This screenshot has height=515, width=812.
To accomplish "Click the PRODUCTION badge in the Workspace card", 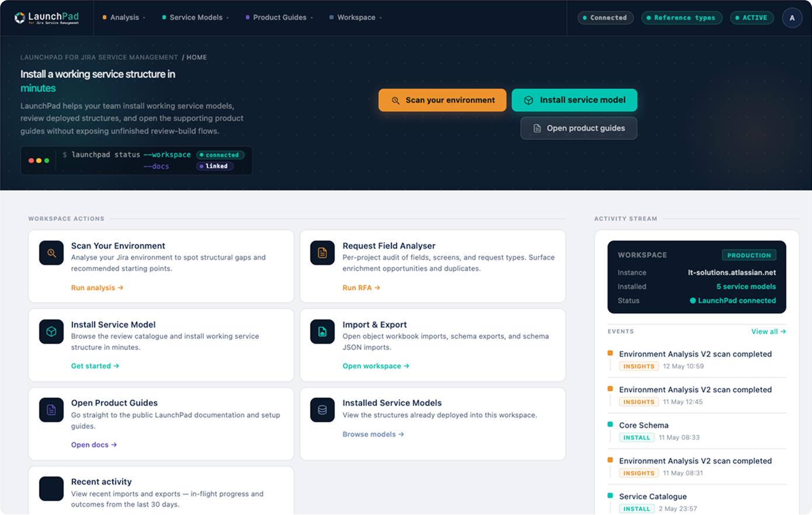I will click(x=749, y=255).
